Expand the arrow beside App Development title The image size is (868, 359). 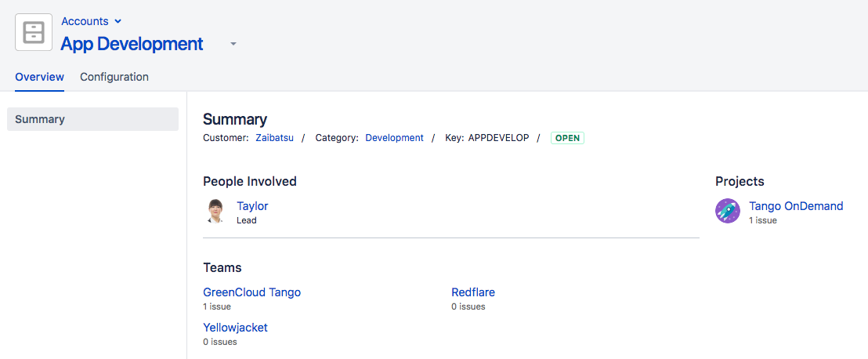(233, 45)
